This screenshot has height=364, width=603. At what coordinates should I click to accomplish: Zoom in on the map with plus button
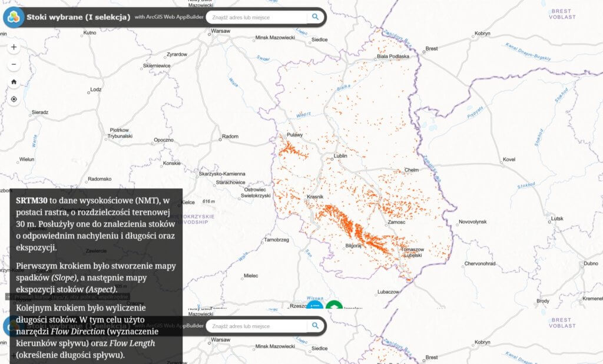tap(14, 47)
